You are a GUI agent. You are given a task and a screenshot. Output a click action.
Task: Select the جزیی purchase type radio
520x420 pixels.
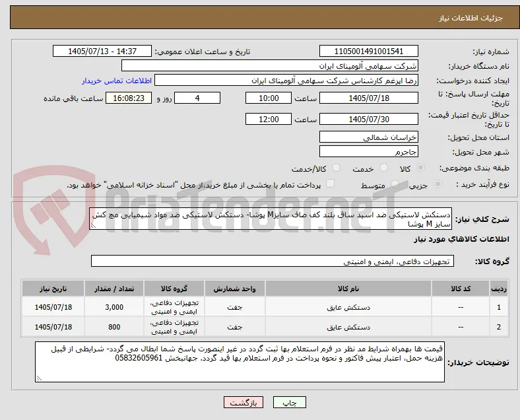pos(438,184)
